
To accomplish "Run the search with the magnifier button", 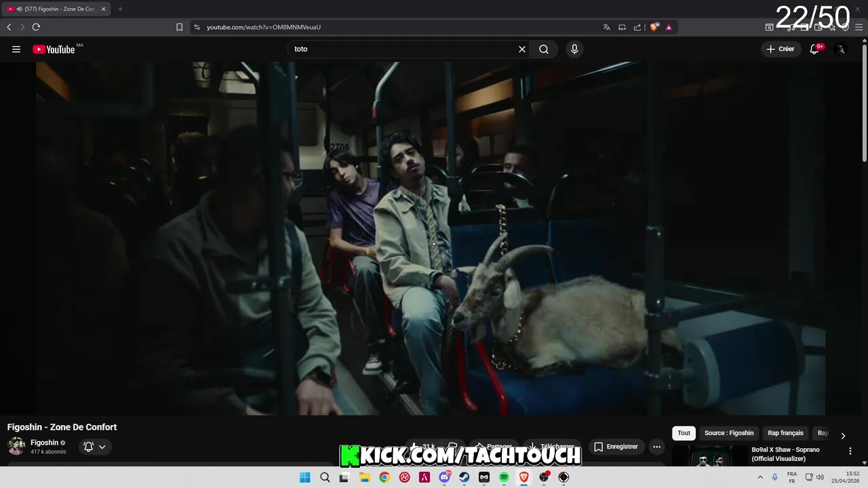I will [x=544, y=49].
